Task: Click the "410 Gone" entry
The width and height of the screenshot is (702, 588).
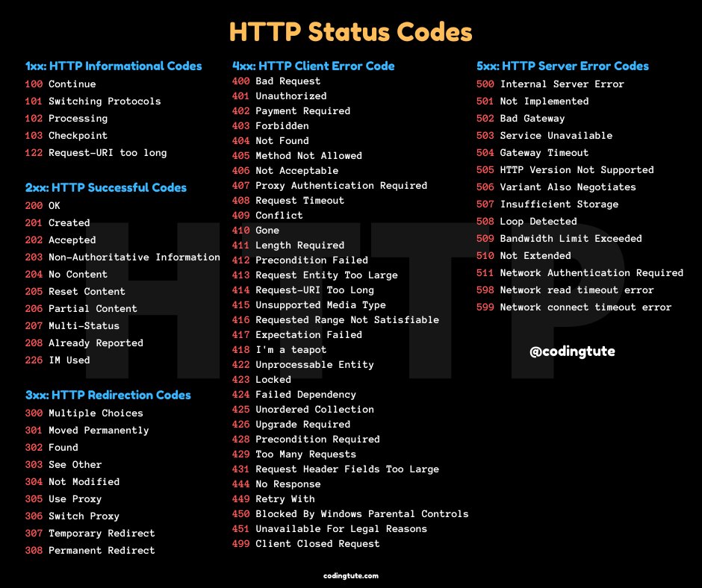Action: (x=255, y=231)
